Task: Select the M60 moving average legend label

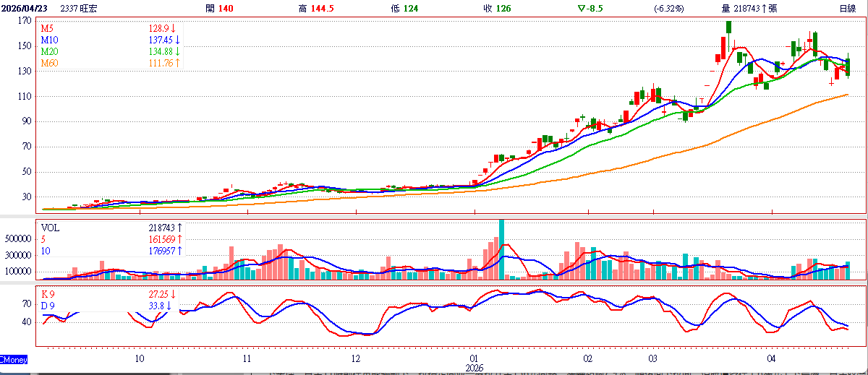Action: point(50,63)
